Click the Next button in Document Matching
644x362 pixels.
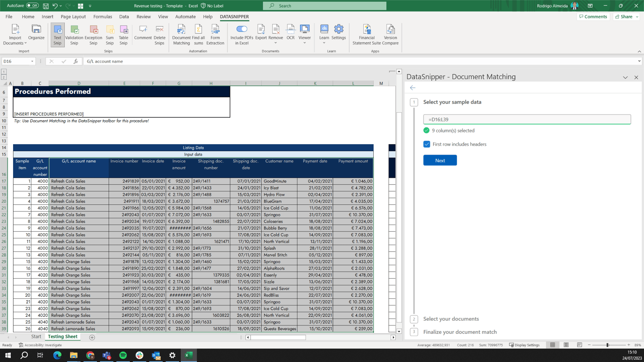pos(440,160)
